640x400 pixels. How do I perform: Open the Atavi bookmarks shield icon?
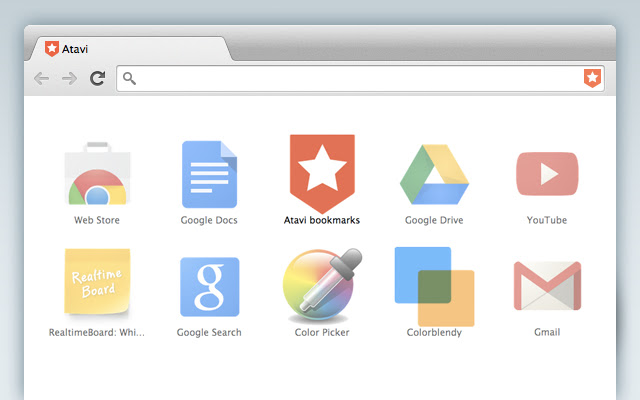322,173
